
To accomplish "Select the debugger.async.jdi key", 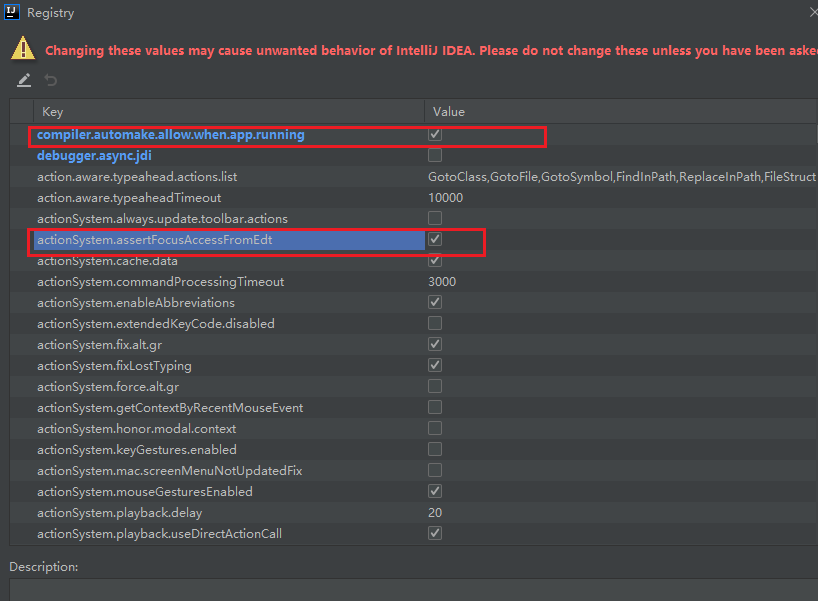I will (x=94, y=155).
